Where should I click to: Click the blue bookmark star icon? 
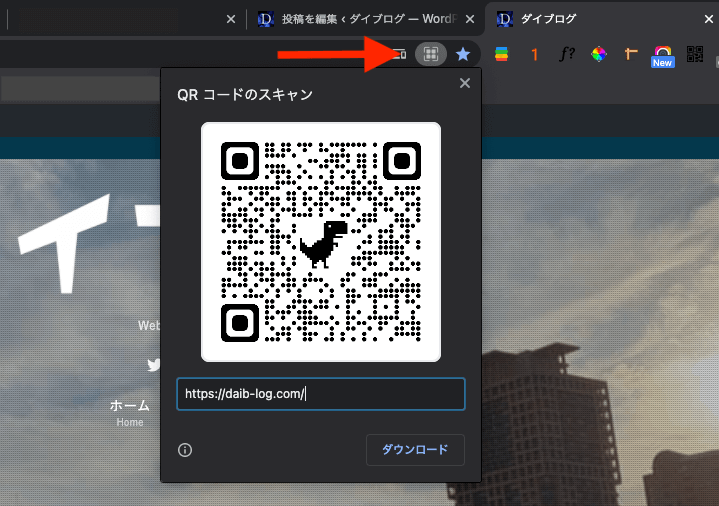[463, 54]
